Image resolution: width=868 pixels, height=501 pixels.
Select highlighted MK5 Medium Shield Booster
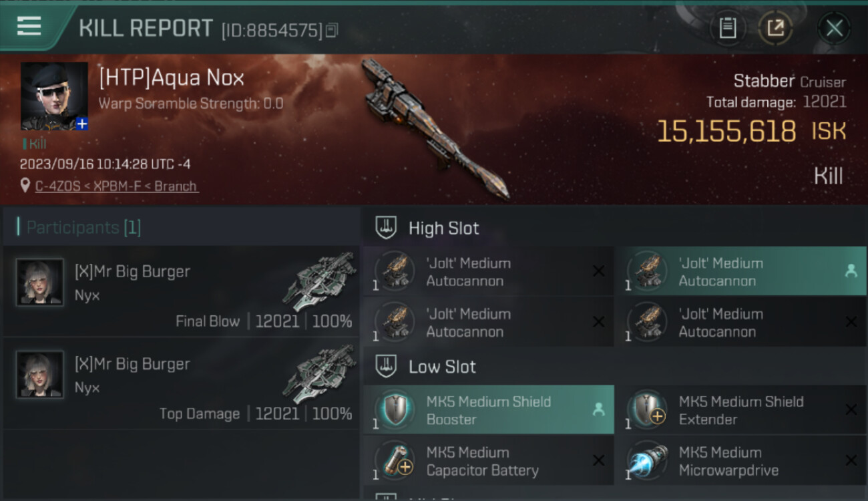tap(489, 410)
